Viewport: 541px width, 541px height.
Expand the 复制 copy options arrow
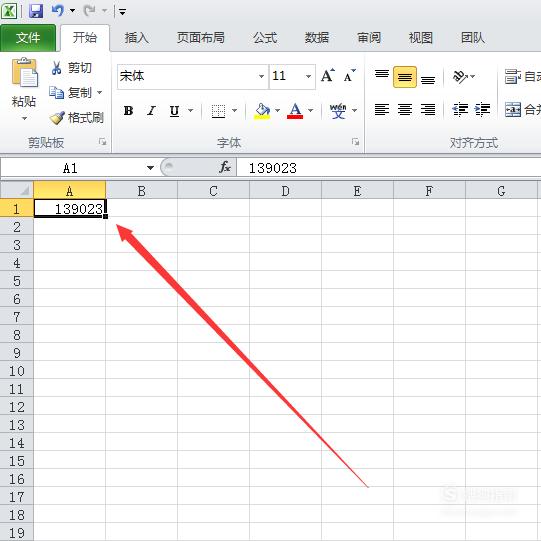pos(99,92)
